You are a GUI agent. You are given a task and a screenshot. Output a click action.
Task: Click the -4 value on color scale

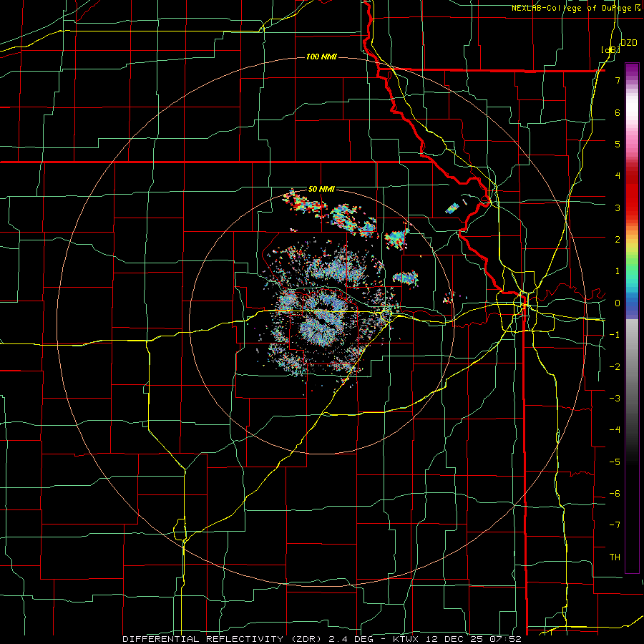click(615, 430)
